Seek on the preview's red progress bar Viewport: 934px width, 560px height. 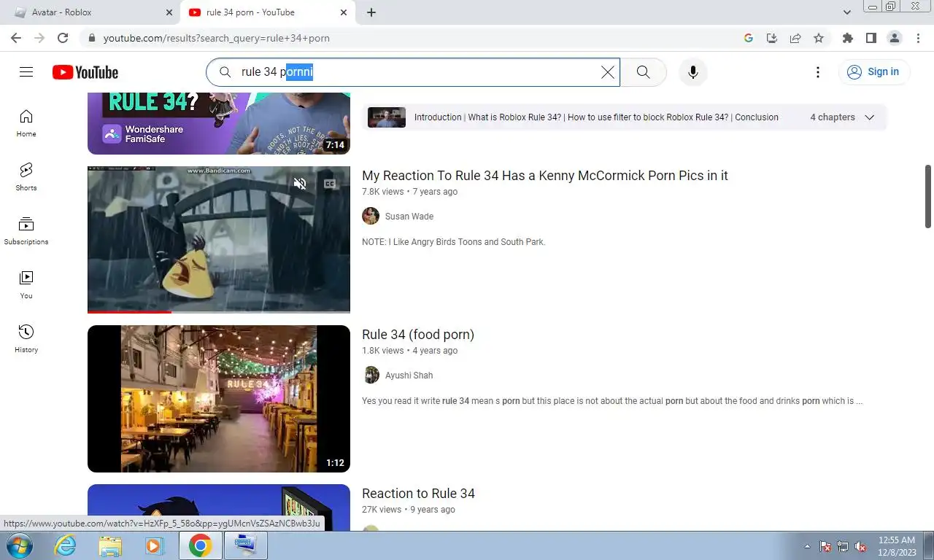tap(219, 312)
